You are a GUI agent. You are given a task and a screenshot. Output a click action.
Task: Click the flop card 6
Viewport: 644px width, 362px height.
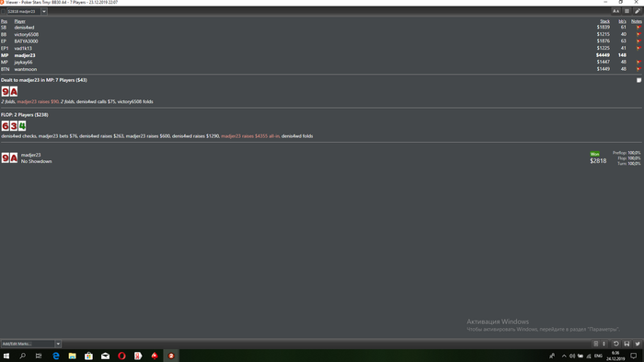(x=6, y=126)
